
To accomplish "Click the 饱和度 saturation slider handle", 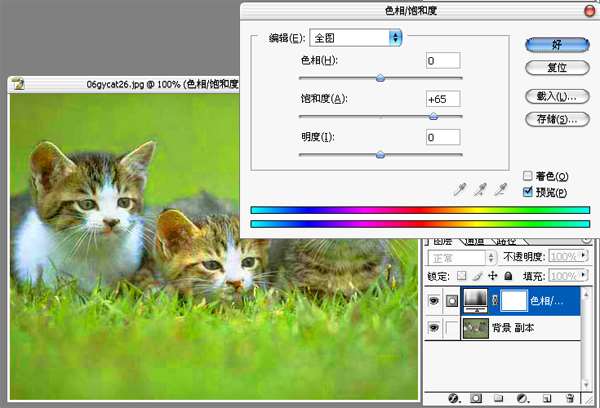I will pyautogui.click(x=433, y=116).
